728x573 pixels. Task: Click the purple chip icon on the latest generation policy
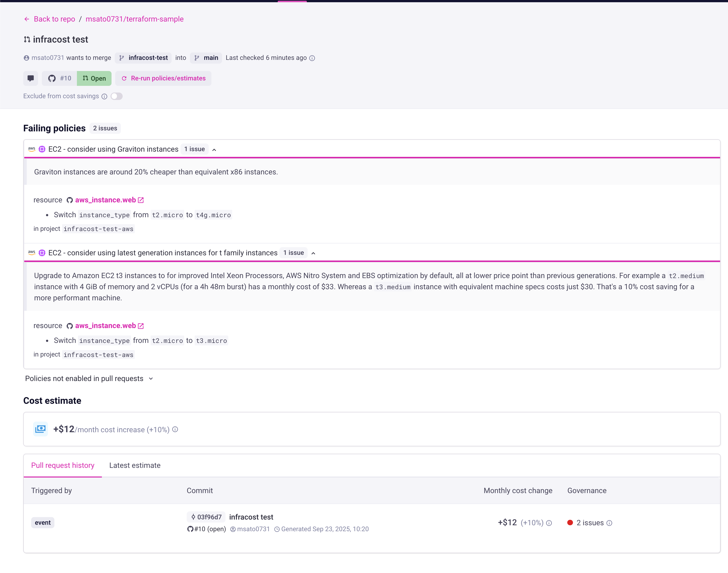point(42,253)
